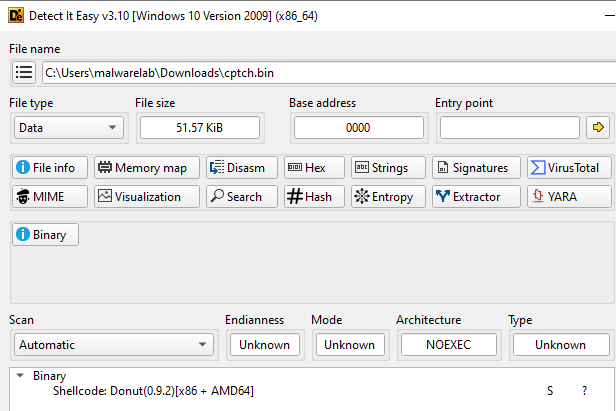
Task: Open the Hex viewer
Action: coord(314,168)
